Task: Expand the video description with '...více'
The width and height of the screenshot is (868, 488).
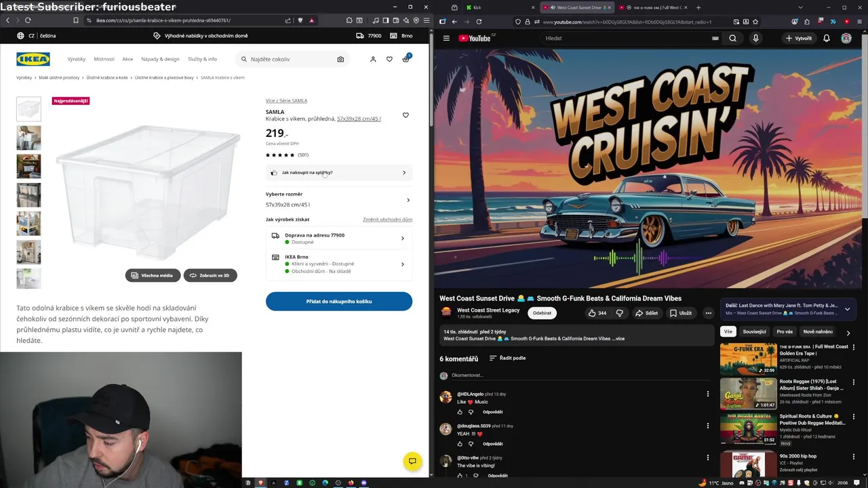Action: pyautogui.click(x=618, y=338)
